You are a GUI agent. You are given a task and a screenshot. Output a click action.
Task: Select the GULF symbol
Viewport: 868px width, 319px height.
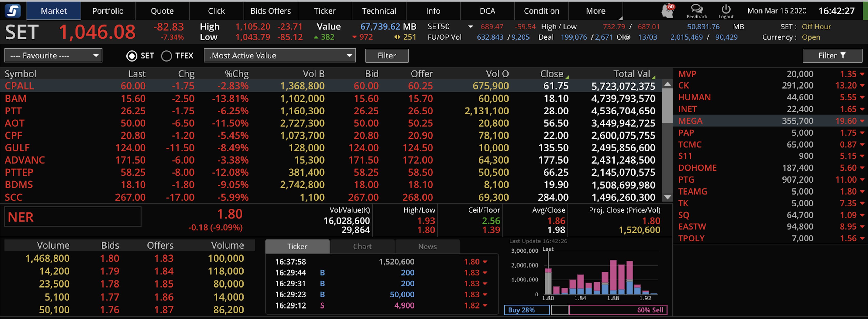[x=17, y=147]
